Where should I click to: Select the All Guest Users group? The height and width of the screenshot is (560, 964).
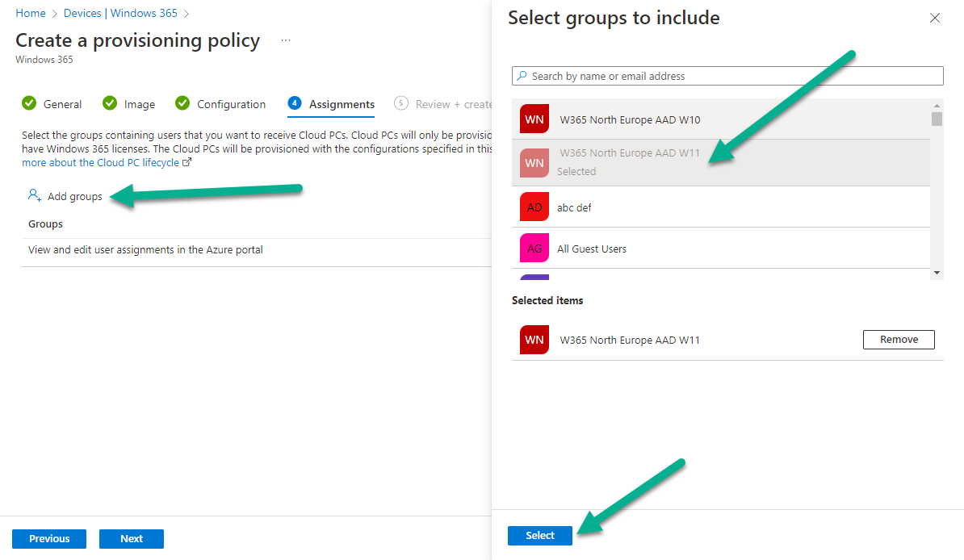(720, 249)
